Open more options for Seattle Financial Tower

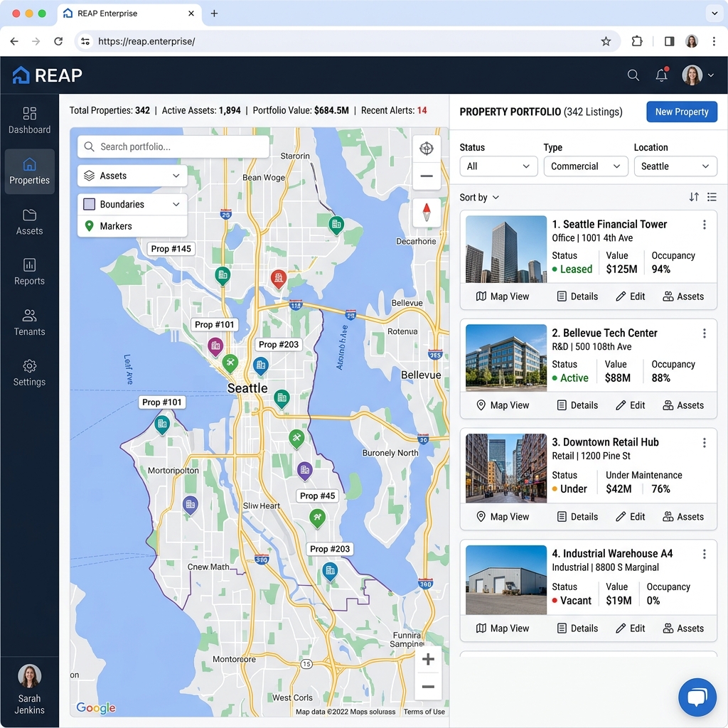click(x=704, y=225)
